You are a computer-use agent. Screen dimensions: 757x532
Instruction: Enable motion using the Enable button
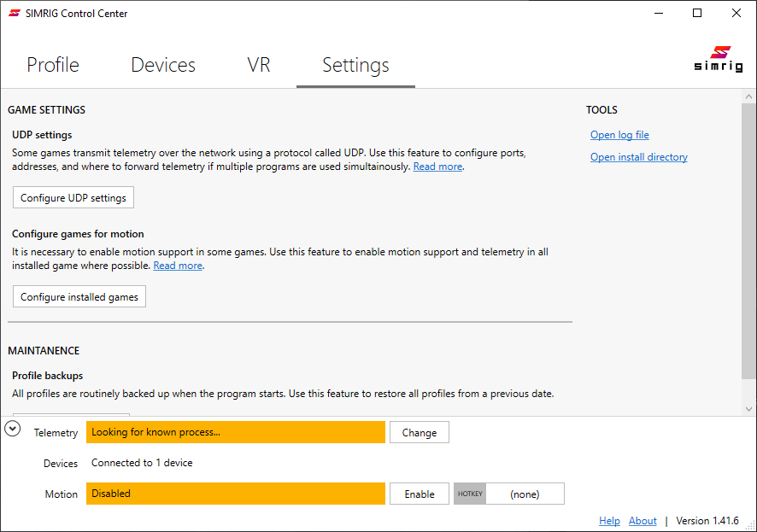pyautogui.click(x=420, y=494)
